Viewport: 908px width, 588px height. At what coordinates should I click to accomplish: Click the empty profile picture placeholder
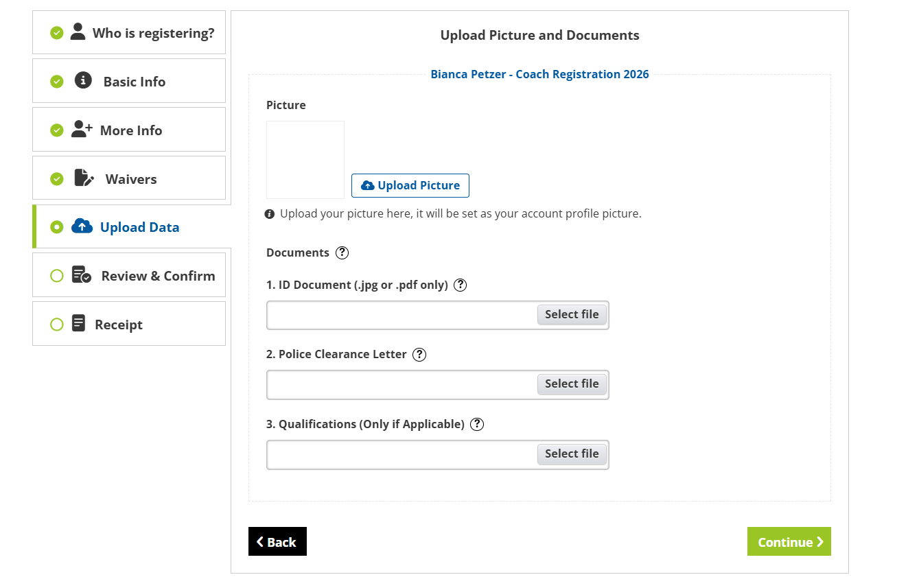point(305,160)
